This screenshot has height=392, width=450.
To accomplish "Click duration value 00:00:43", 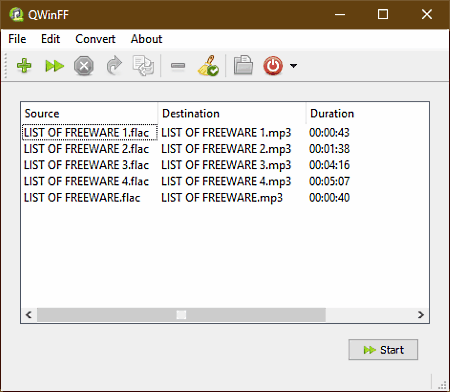I will tap(329, 133).
